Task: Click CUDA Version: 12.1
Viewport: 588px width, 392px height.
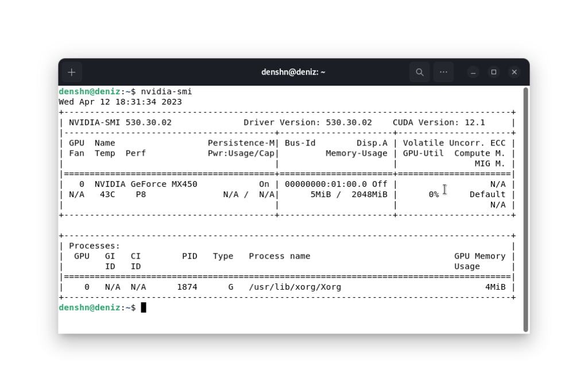Action: tap(439, 123)
